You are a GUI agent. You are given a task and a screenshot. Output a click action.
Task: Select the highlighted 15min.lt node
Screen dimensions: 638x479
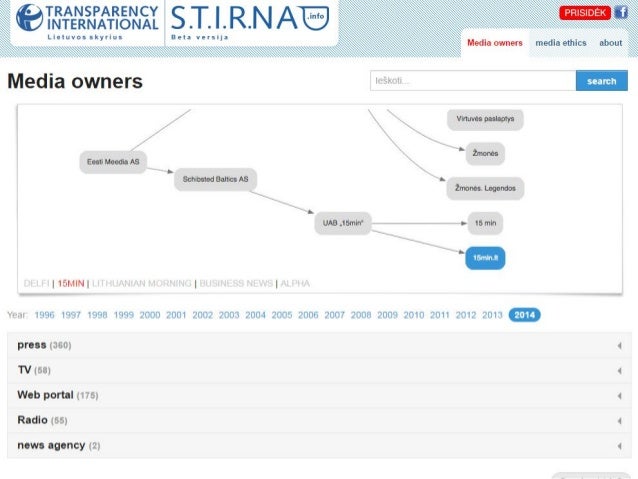(x=485, y=258)
